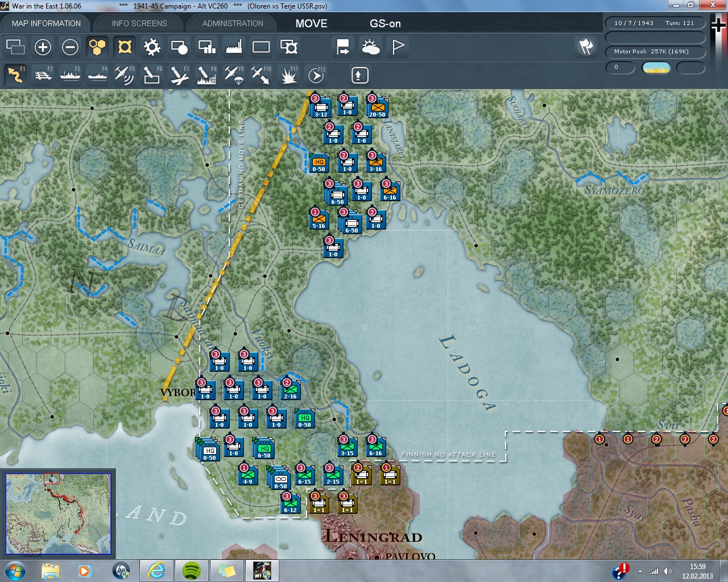Open the ADMINISTRATION tab

233,23
